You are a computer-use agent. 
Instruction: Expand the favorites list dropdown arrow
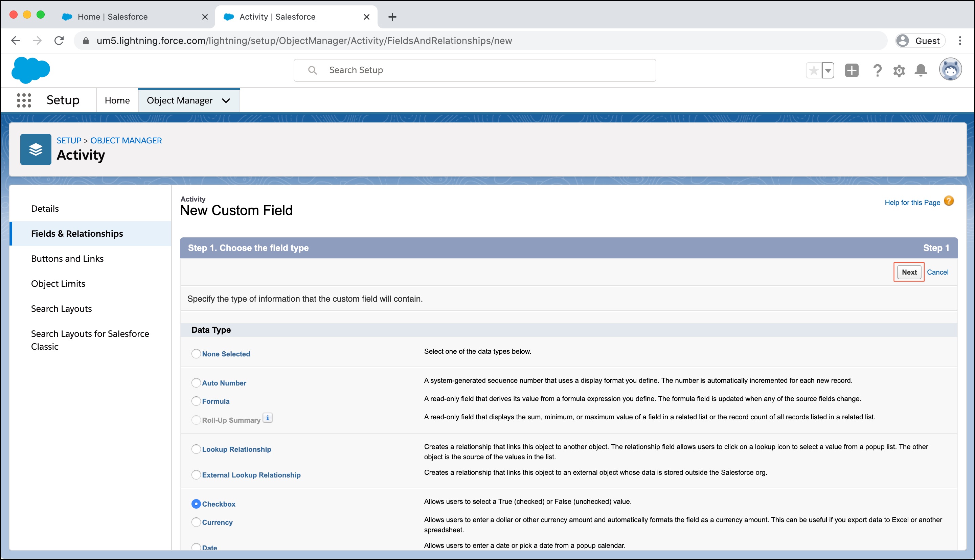(x=828, y=70)
